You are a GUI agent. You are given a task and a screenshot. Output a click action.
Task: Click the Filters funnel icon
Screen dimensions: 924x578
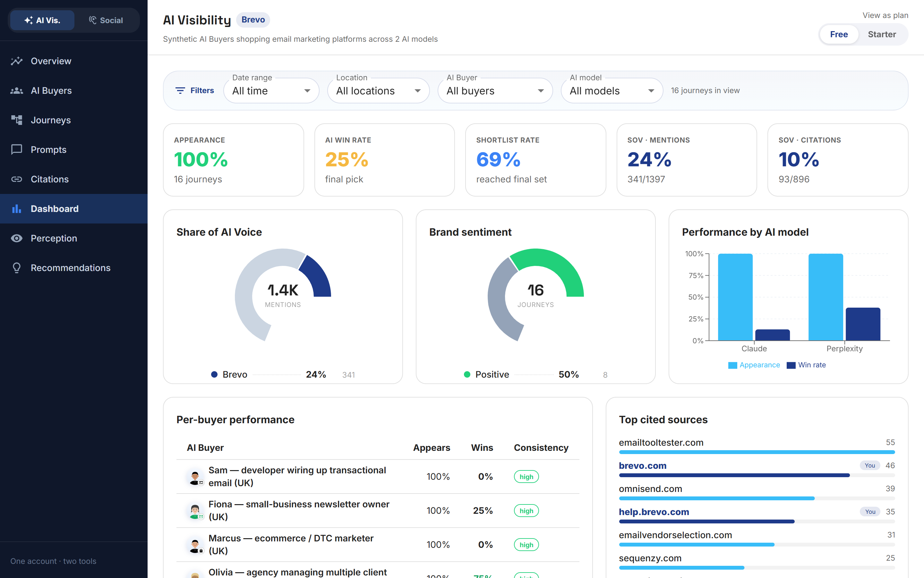pyautogui.click(x=180, y=91)
